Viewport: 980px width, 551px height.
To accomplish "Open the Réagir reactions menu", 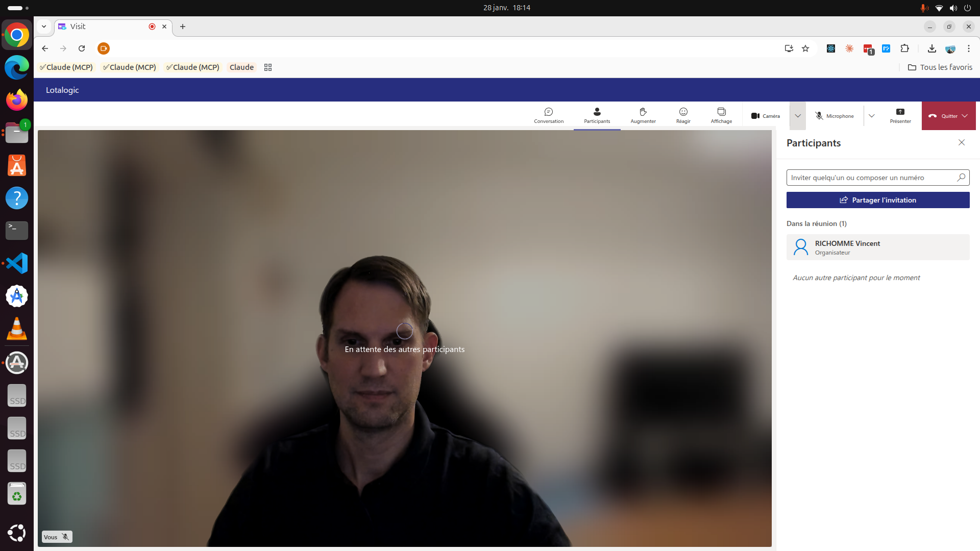I will point(683,116).
